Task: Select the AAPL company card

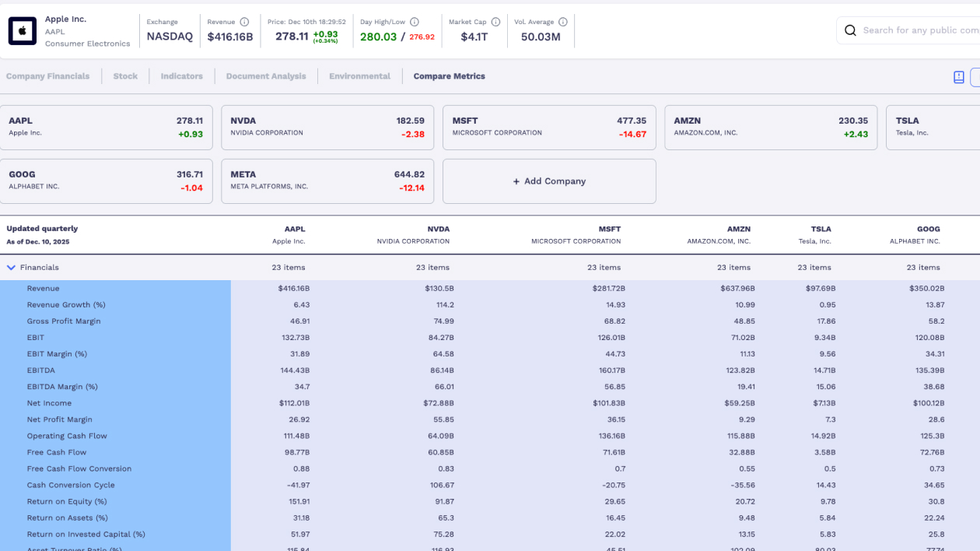Action: [x=106, y=128]
